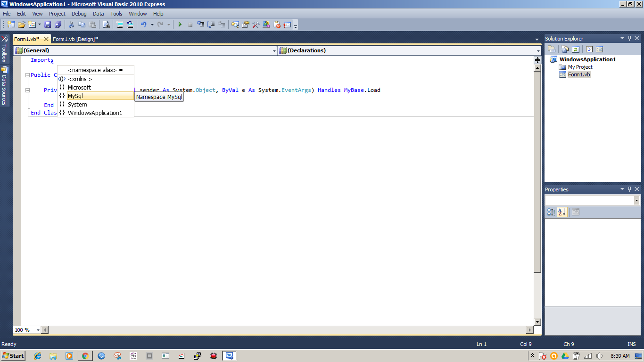This screenshot has width=644, height=362.
Task: Open Solution Explorer from the toolbar icon
Action: pyautogui.click(x=235, y=25)
